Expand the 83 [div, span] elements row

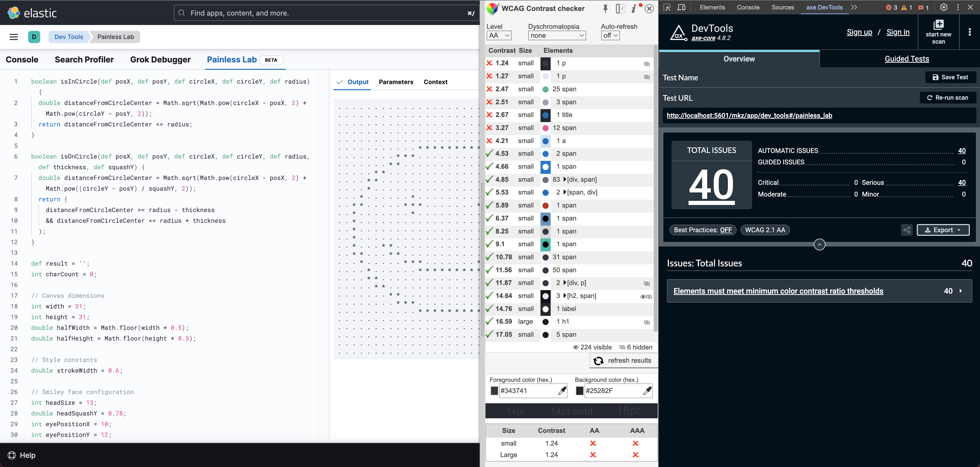point(564,179)
